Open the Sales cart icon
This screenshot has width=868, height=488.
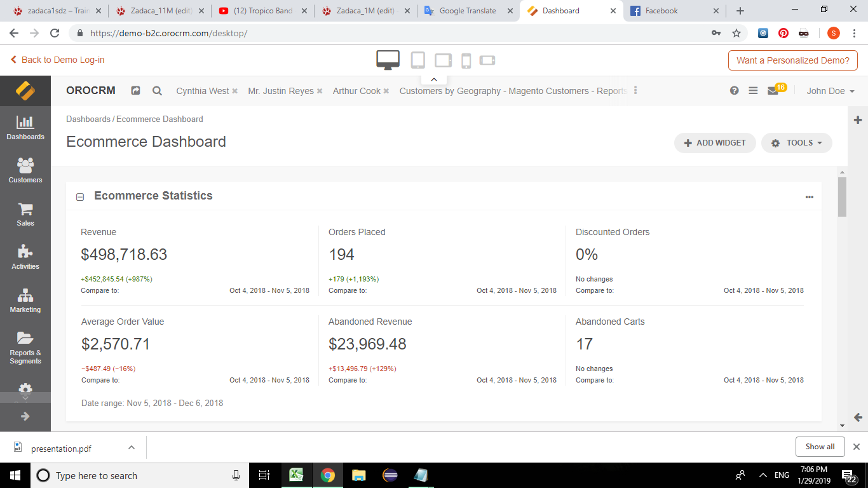point(25,214)
